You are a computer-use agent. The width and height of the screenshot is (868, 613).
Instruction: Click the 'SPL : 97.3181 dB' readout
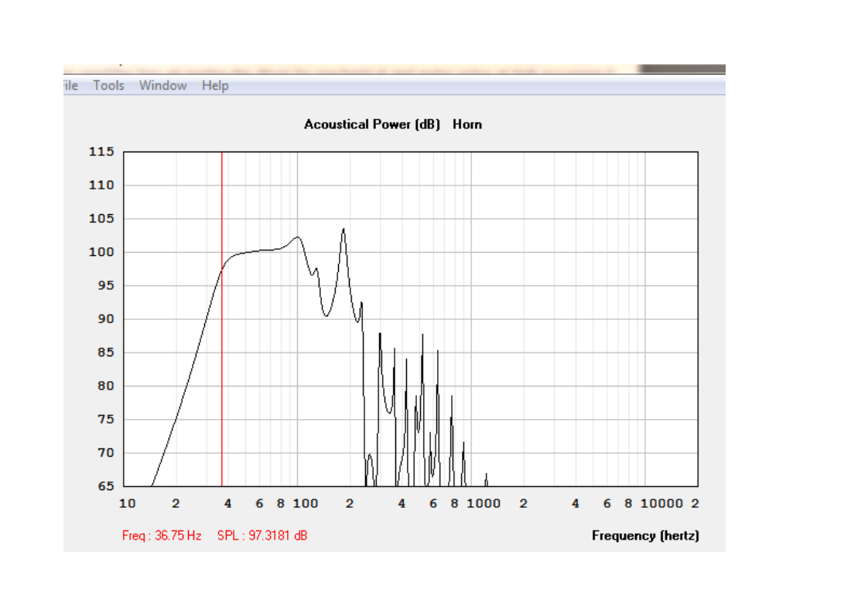pos(261,536)
